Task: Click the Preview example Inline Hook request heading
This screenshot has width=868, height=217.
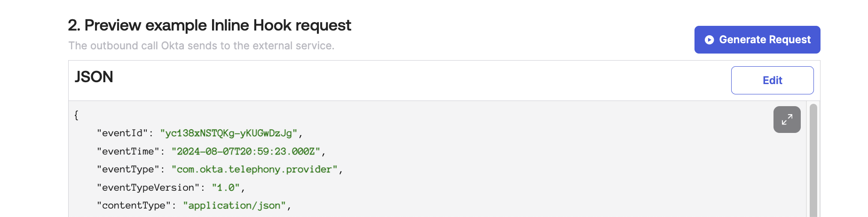Action: pos(209,25)
